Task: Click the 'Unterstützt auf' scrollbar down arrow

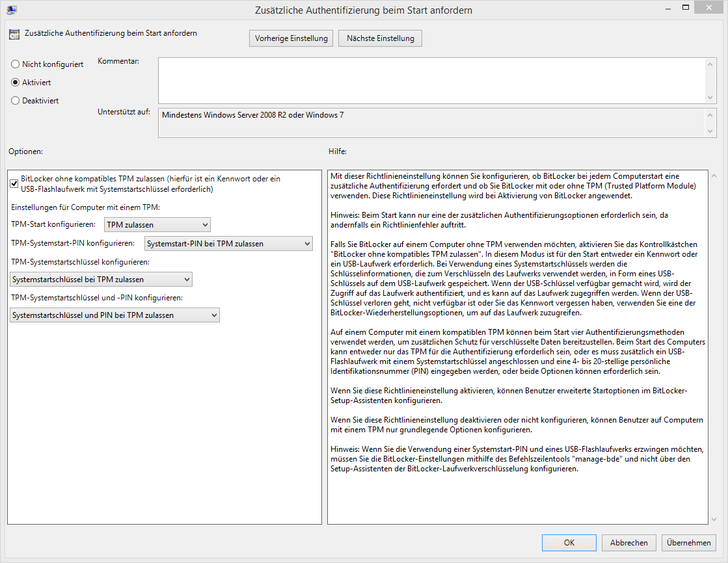Action: point(710,131)
